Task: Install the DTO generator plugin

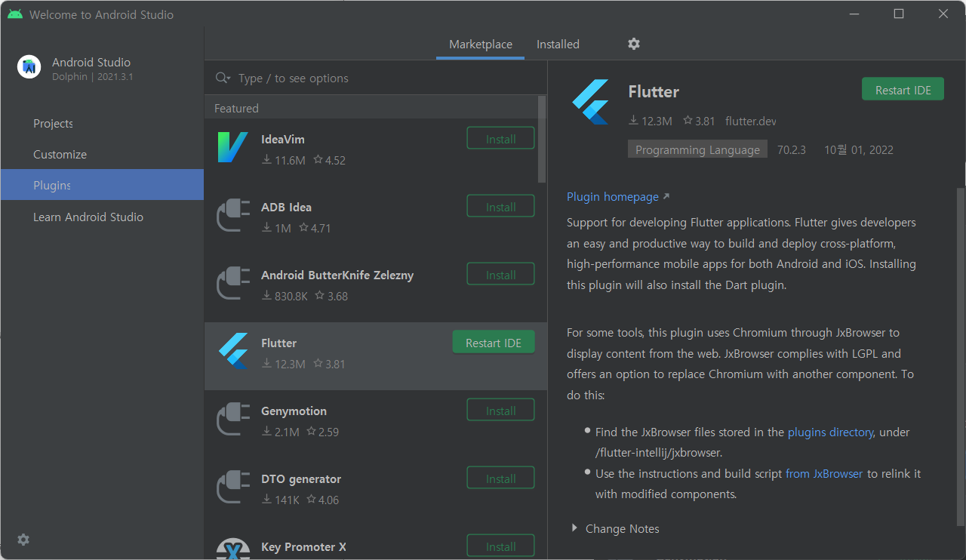Action: coord(501,478)
